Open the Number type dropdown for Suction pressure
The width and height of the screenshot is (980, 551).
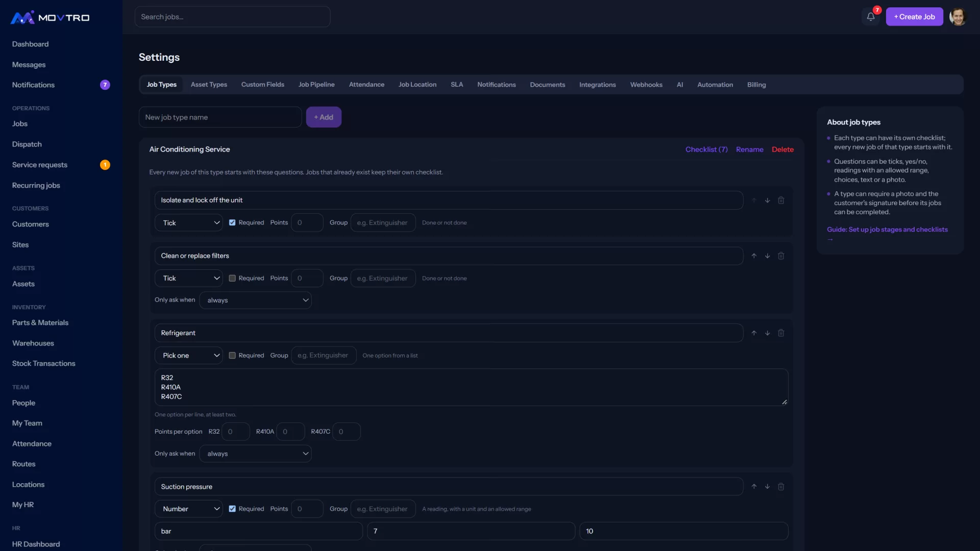tap(189, 509)
